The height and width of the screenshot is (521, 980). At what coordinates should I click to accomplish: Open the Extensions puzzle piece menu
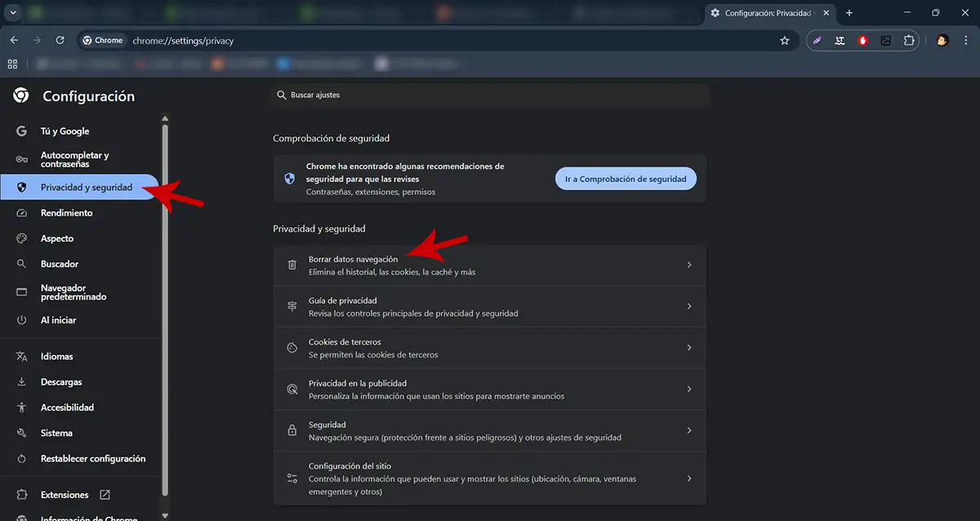click(909, 39)
